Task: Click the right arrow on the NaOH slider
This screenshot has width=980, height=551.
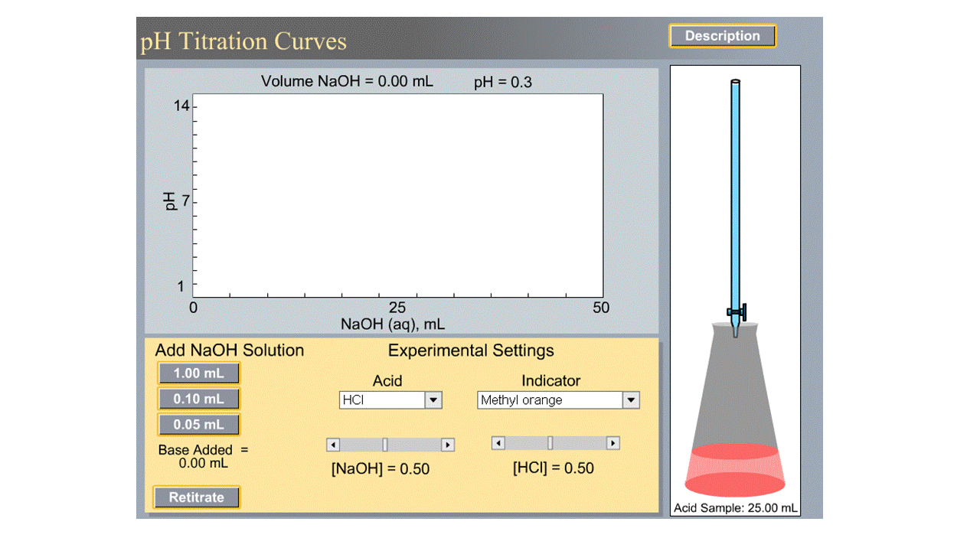Action: coord(448,444)
